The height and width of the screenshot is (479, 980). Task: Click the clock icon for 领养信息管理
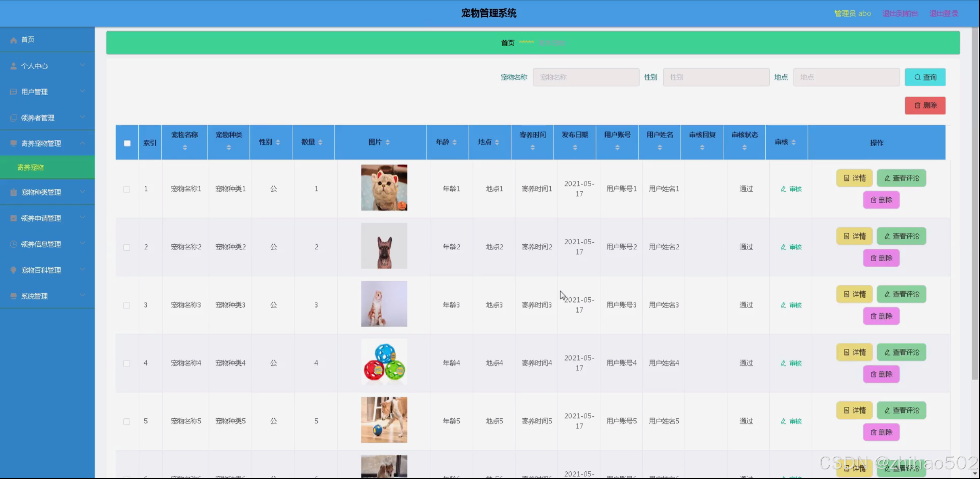[14, 244]
